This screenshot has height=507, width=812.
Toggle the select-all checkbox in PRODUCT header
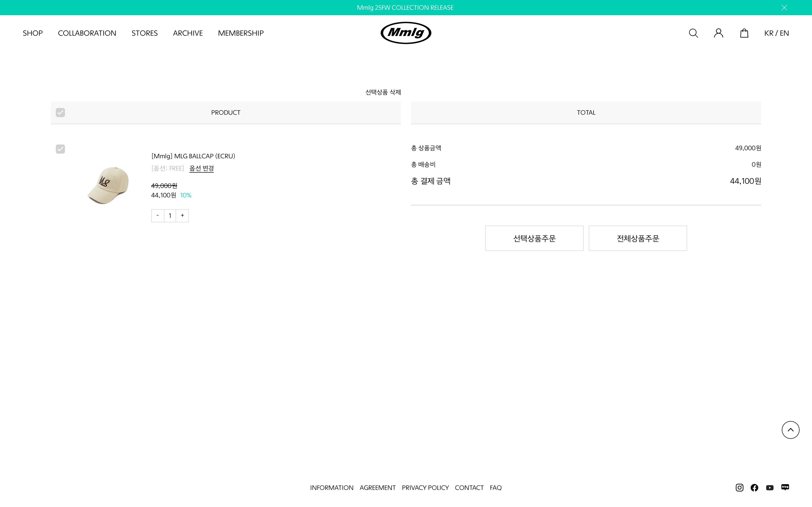60,113
